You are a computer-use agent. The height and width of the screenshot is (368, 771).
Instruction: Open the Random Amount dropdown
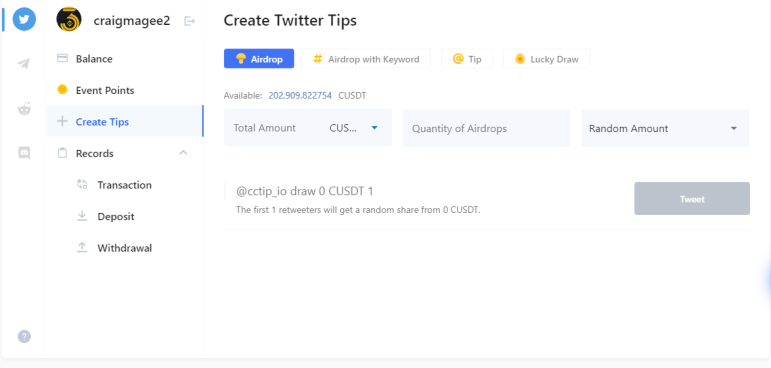point(665,128)
